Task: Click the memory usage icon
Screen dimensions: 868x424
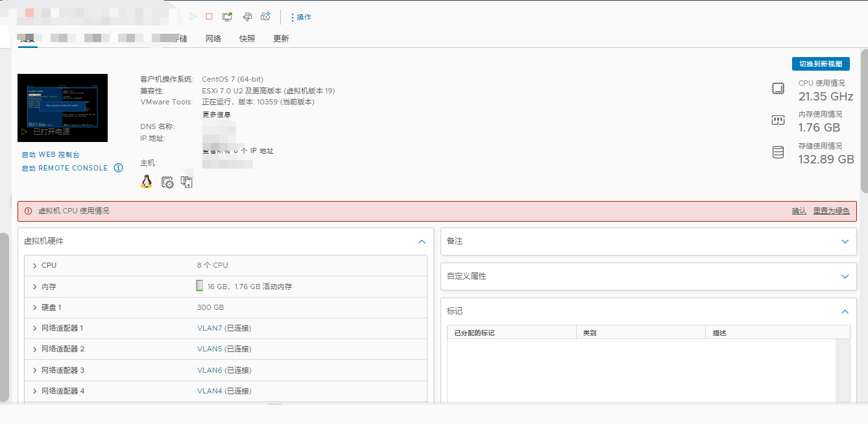Action: click(778, 120)
